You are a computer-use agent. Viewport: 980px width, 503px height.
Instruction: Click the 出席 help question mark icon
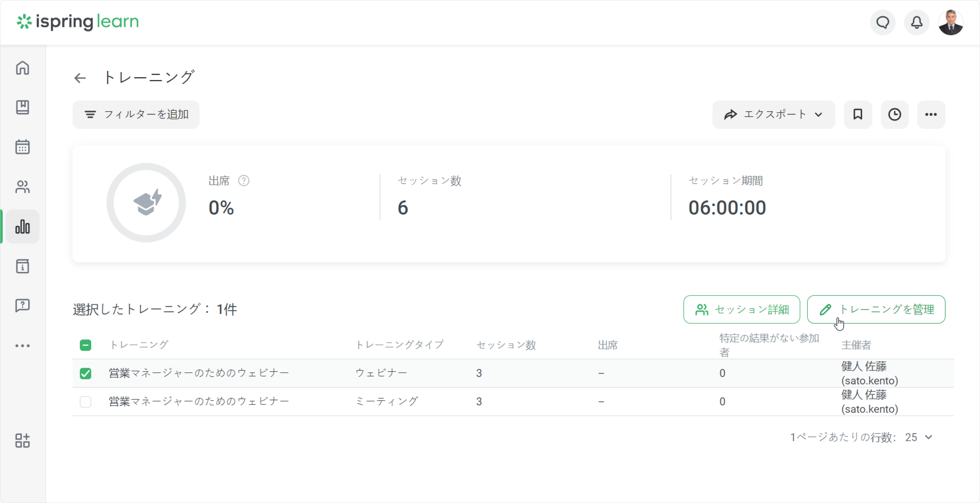pos(244,180)
